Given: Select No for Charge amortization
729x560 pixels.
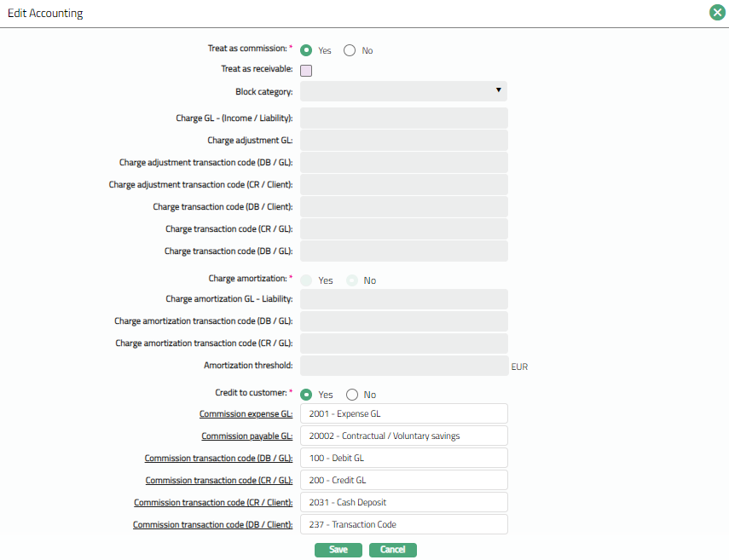Looking at the screenshot, I should pyautogui.click(x=351, y=280).
